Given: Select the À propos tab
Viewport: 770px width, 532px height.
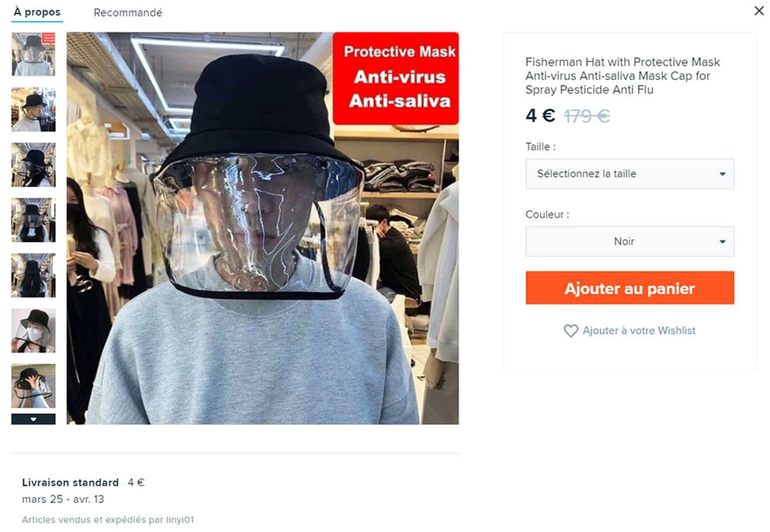Looking at the screenshot, I should coord(37,12).
